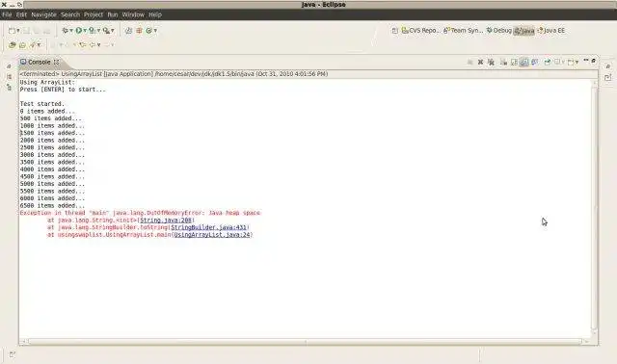Expand dropdown next to Profile launch icon
The image size is (617, 364).
tap(98, 31)
